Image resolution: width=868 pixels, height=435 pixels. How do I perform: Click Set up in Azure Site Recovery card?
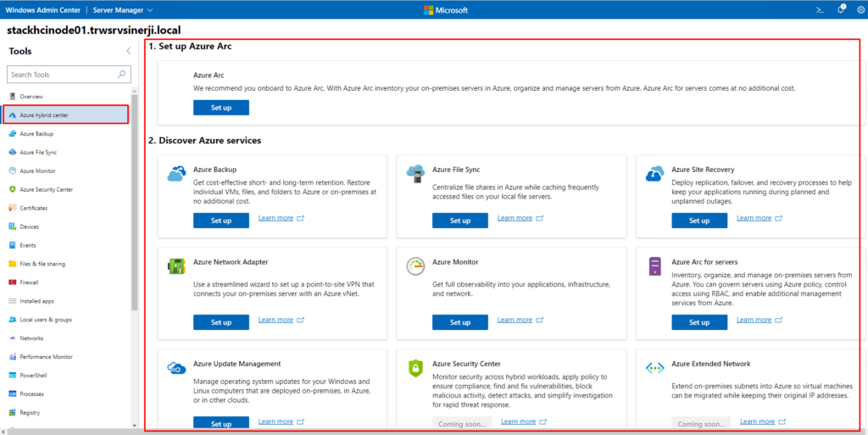click(x=699, y=220)
